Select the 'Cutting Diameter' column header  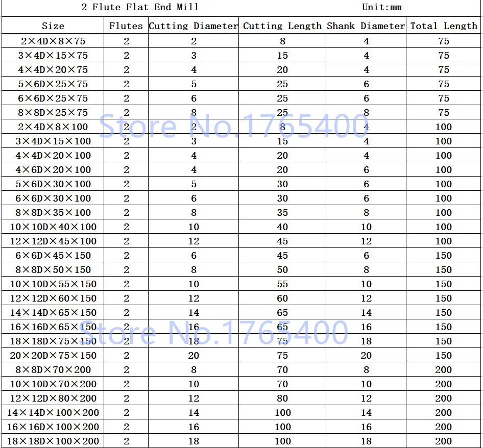(x=194, y=26)
